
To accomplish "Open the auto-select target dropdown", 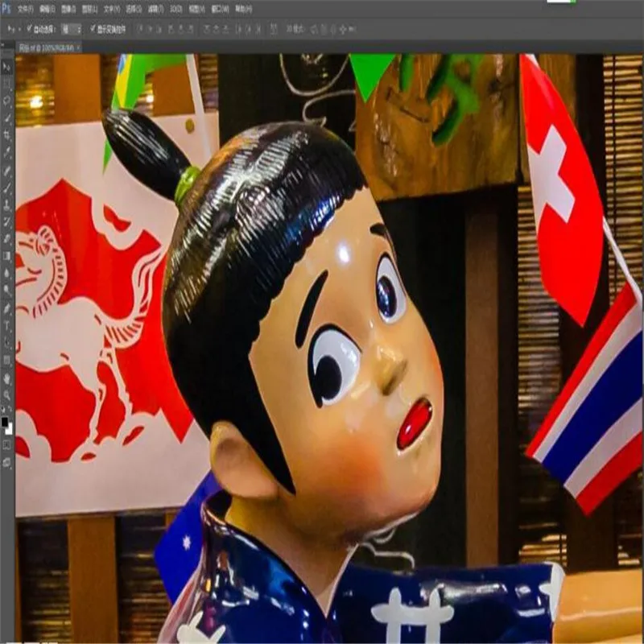I will click(x=71, y=29).
